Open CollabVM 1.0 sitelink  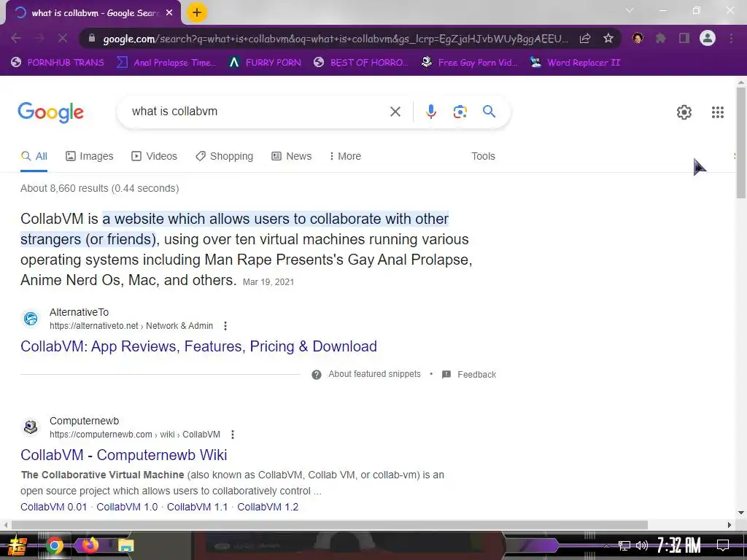click(x=127, y=507)
